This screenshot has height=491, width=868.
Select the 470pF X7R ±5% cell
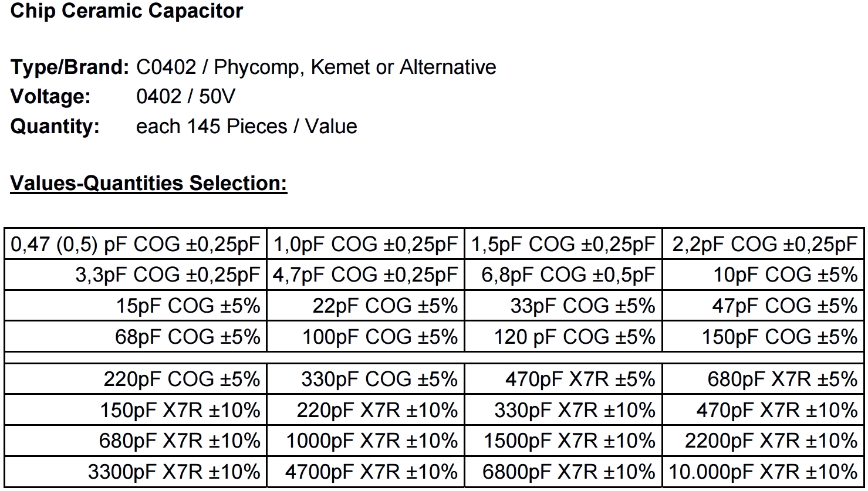pos(580,380)
